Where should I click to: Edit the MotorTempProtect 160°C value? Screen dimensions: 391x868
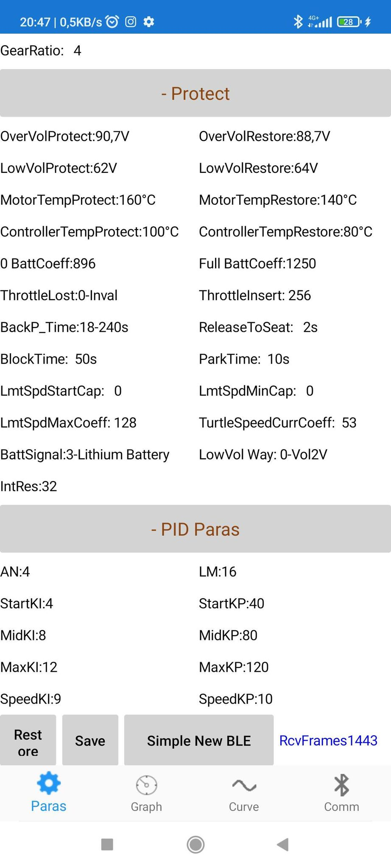[x=78, y=200]
